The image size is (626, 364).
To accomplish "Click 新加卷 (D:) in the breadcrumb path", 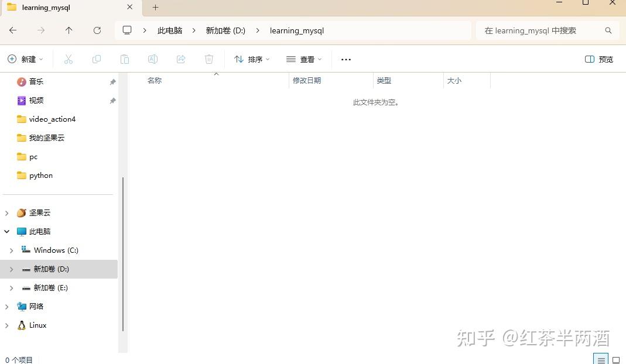I will pos(225,30).
